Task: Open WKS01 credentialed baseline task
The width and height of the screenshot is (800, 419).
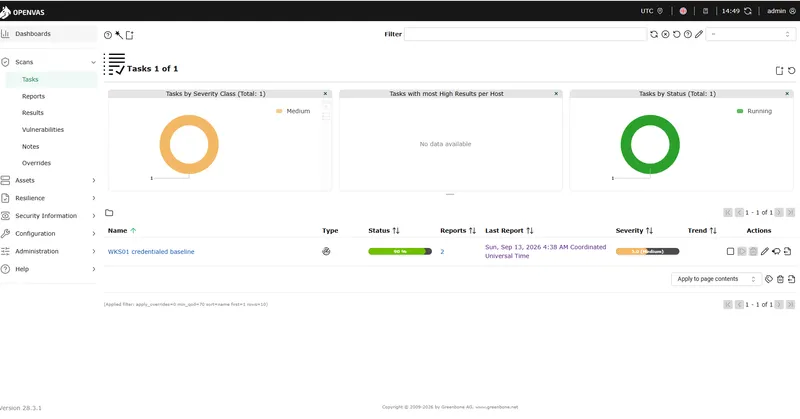Action: [151, 252]
